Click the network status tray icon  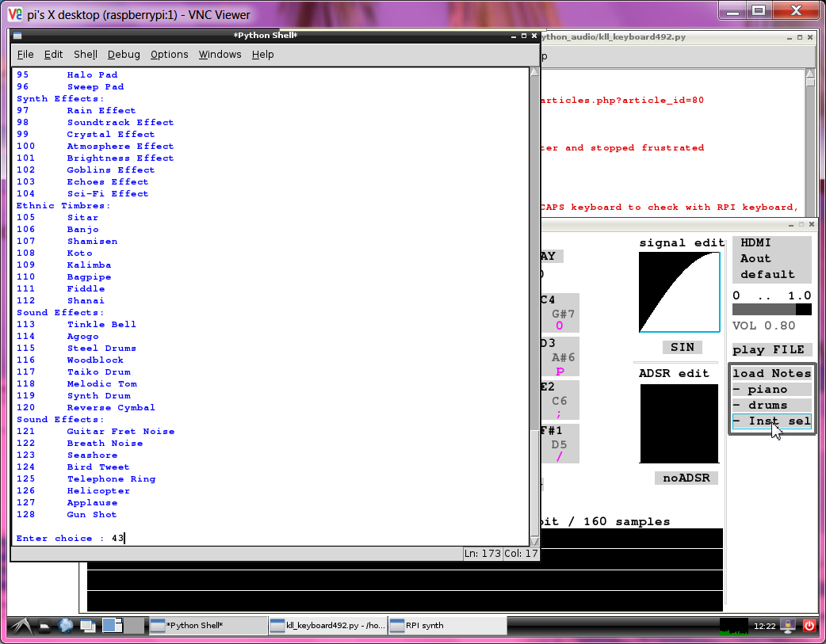(788, 626)
